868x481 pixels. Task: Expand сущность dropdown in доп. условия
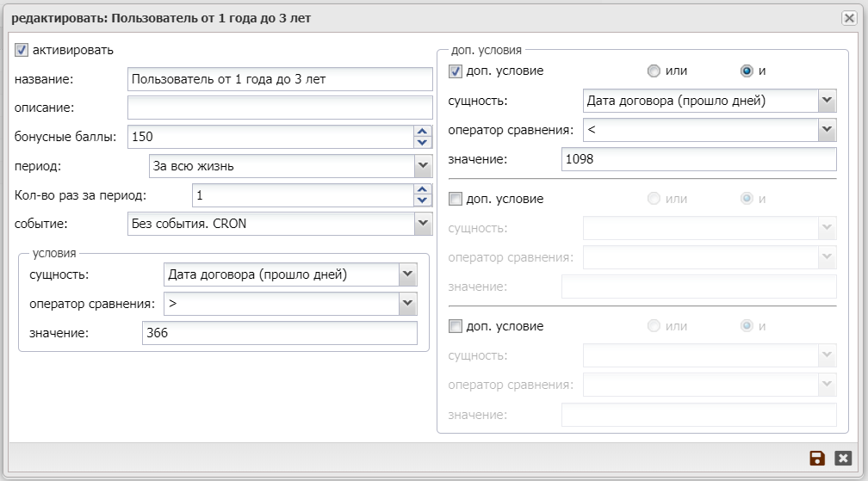click(x=827, y=101)
